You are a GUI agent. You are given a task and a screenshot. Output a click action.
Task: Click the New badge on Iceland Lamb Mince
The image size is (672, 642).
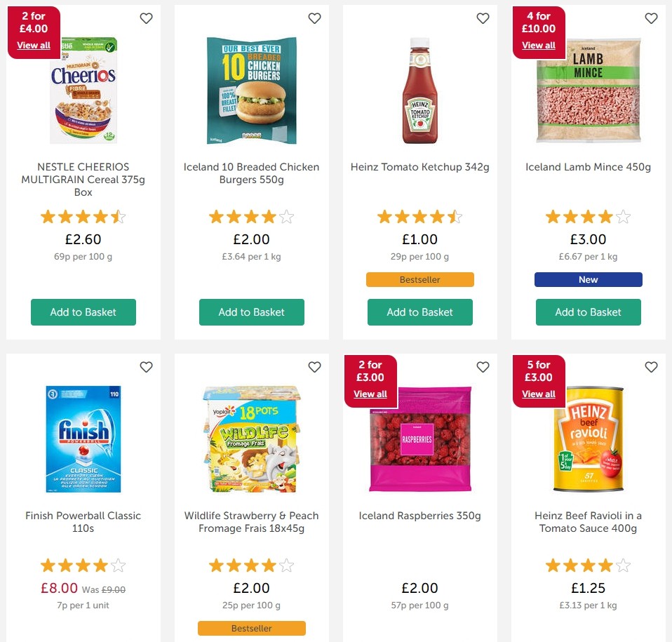tap(588, 279)
